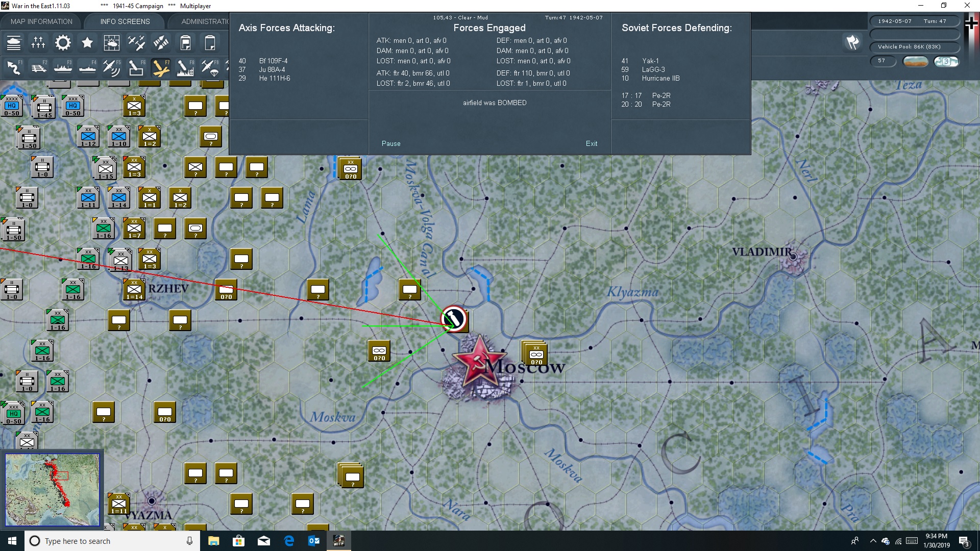
Task: Select the F3 naval transport mode
Action: point(63,67)
